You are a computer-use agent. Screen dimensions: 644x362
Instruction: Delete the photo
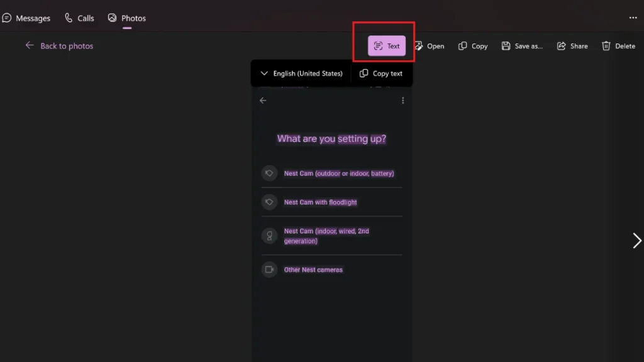pos(619,46)
